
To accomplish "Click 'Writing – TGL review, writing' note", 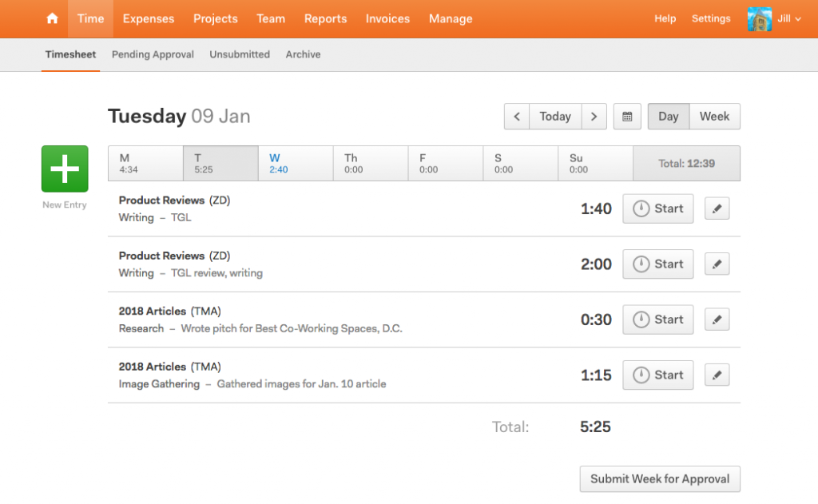I will (190, 273).
